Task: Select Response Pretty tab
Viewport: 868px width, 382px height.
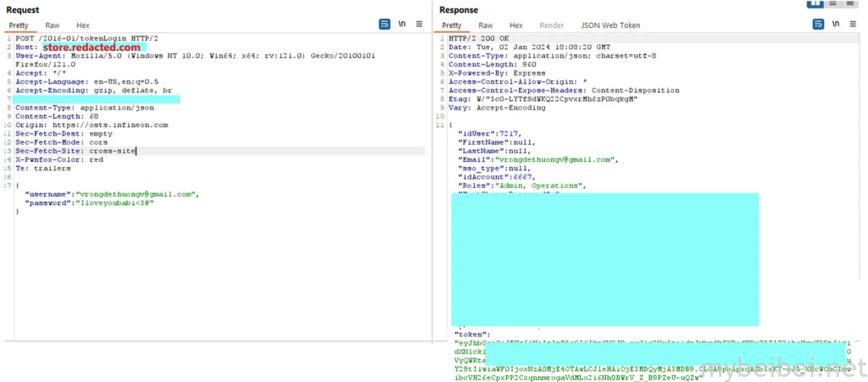Action: (x=452, y=25)
